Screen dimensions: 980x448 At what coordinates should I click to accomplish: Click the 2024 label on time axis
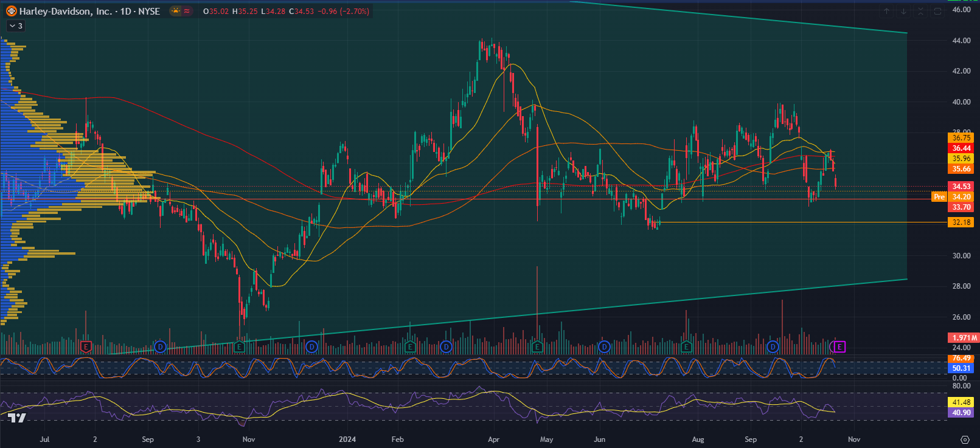coord(347,439)
